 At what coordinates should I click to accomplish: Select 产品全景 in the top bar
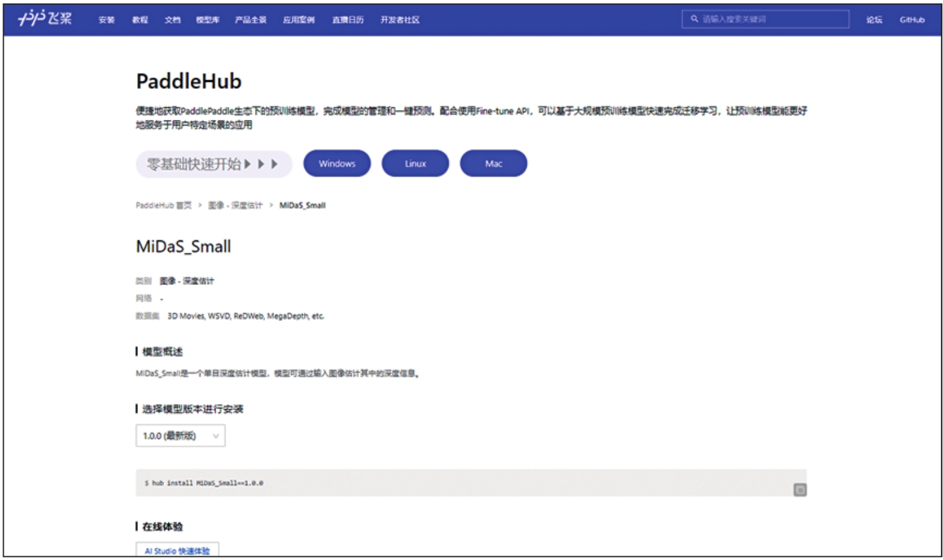tap(250, 20)
